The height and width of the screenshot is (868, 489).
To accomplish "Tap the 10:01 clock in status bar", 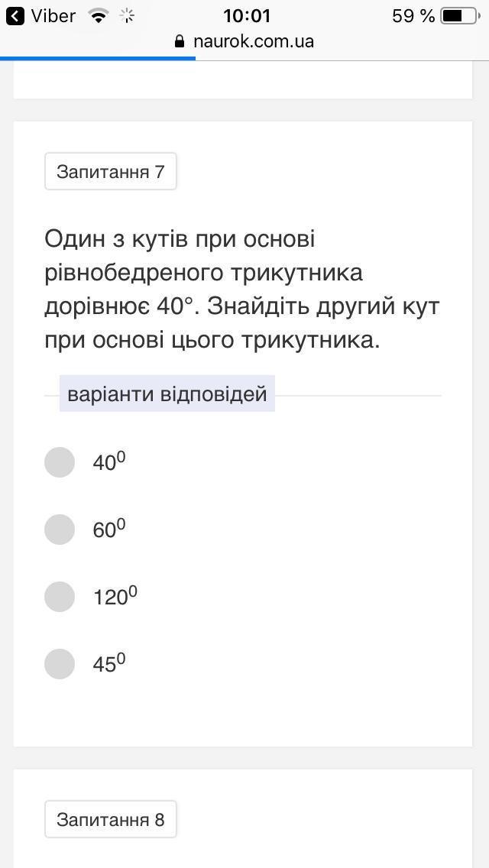I will pyautogui.click(x=247, y=16).
